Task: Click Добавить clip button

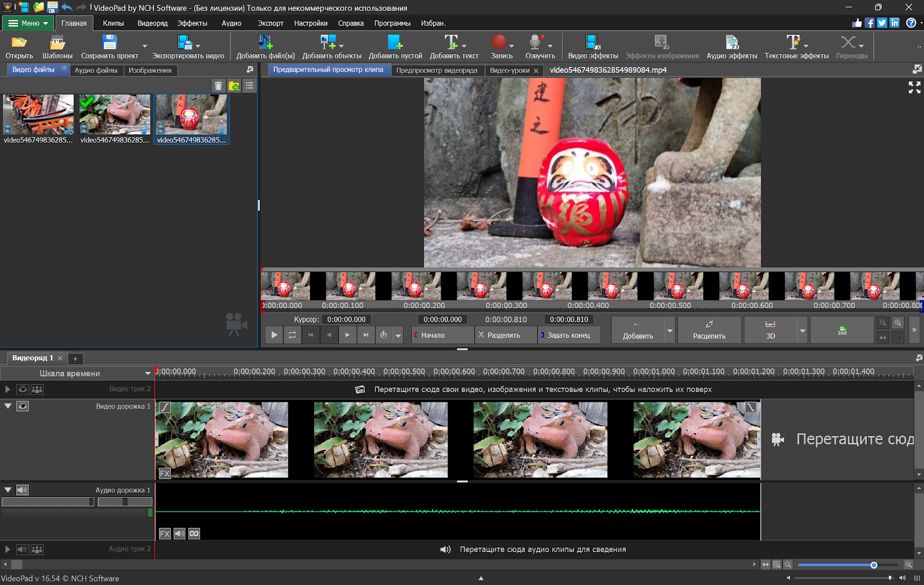Action: click(638, 330)
